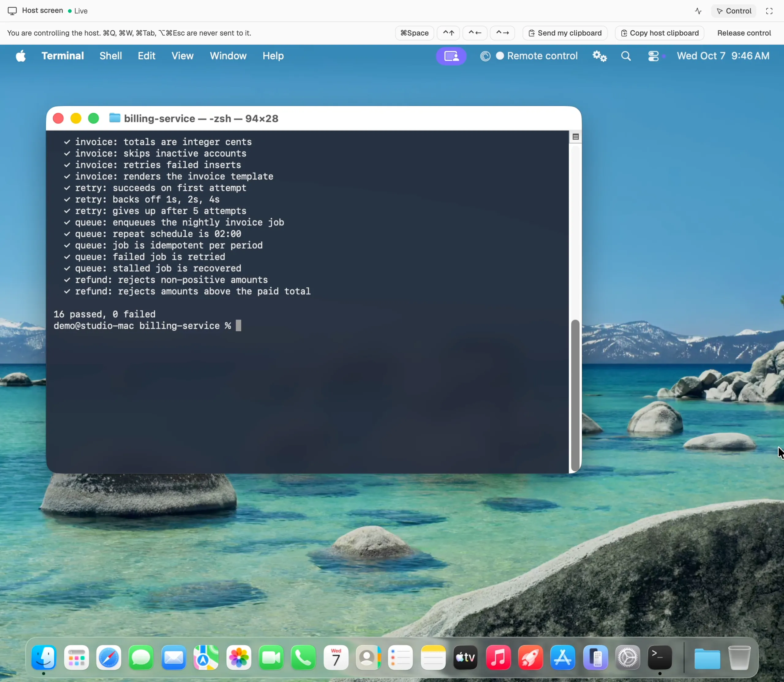Image resolution: width=784 pixels, height=682 pixels.
Task: Launch Safari from the Dock
Action: (x=109, y=657)
